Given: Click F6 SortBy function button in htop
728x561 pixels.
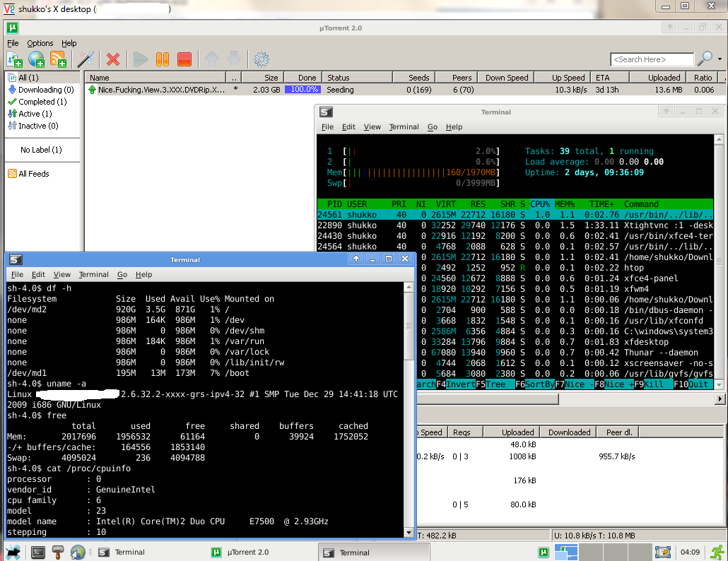Looking at the screenshot, I should [x=535, y=384].
